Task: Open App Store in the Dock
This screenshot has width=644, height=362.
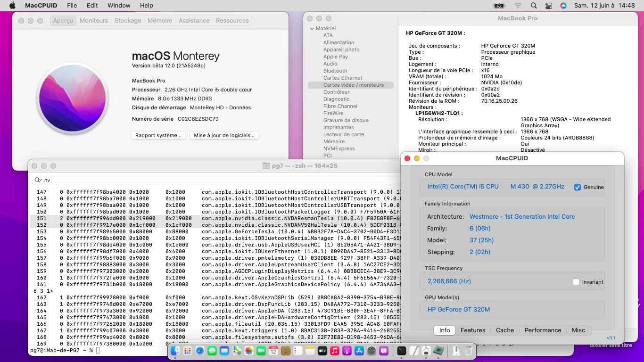Action: tap(359, 351)
